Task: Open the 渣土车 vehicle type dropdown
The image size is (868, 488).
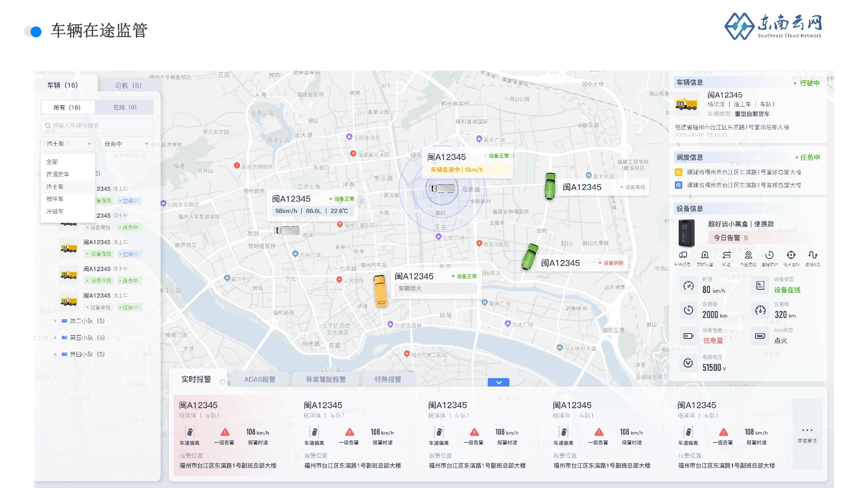Action: pyautogui.click(x=68, y=144)
